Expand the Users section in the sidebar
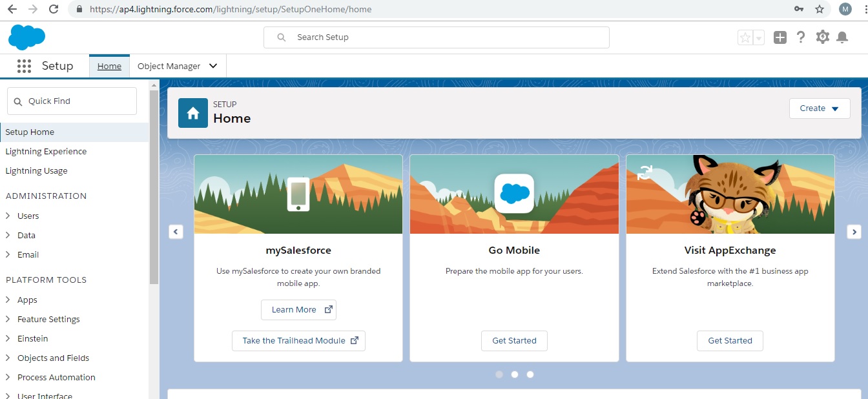This screenshot has width=868, height=399. point(28,216)
